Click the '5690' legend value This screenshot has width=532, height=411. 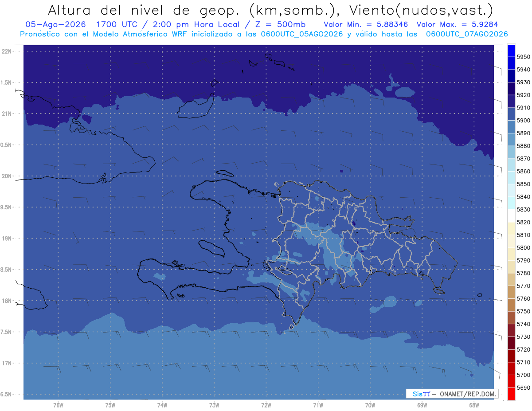point(524,388)
